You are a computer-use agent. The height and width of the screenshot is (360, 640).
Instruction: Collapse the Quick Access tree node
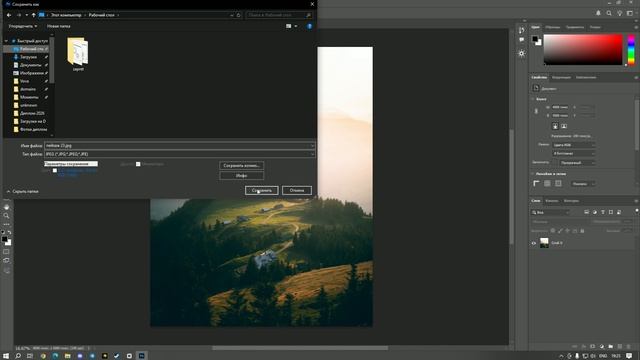tap(6, 41)
